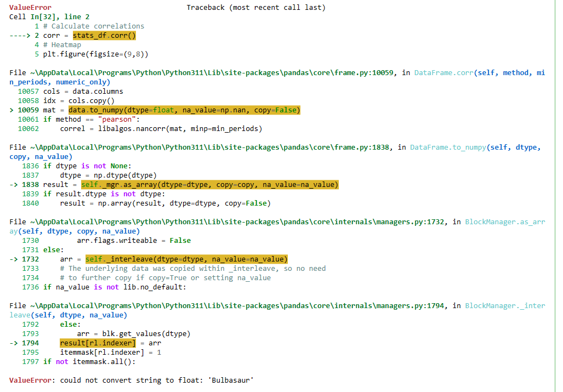The image size is (563, 392).
Task: Click highlighted 'self._interleave(...)' code
Action: click(x=186, y=259)
